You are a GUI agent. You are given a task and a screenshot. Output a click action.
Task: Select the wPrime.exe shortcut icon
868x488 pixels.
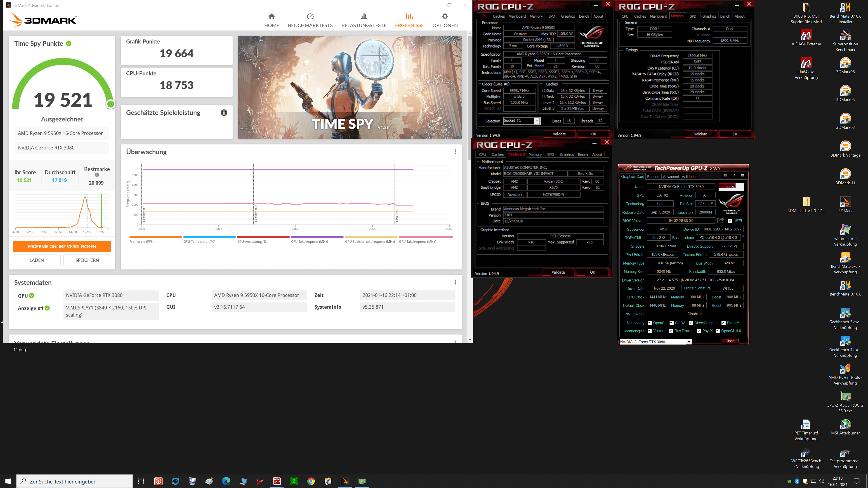845,235
